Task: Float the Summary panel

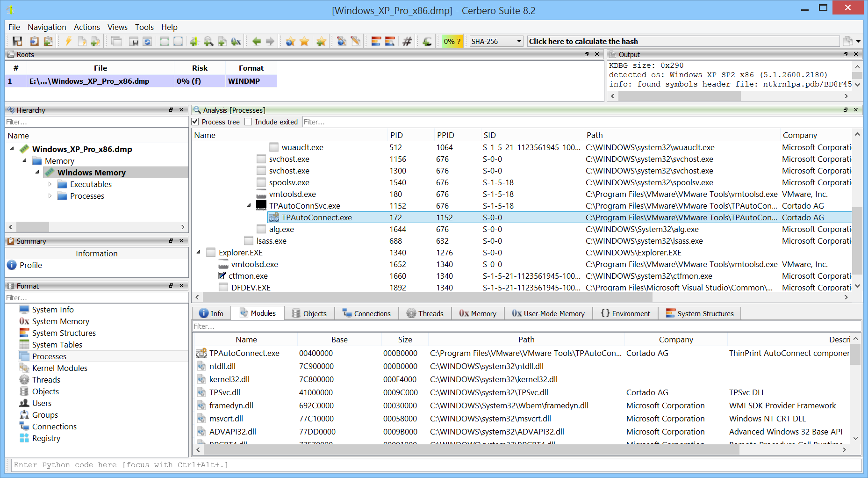Action: [x=171, y=240]
